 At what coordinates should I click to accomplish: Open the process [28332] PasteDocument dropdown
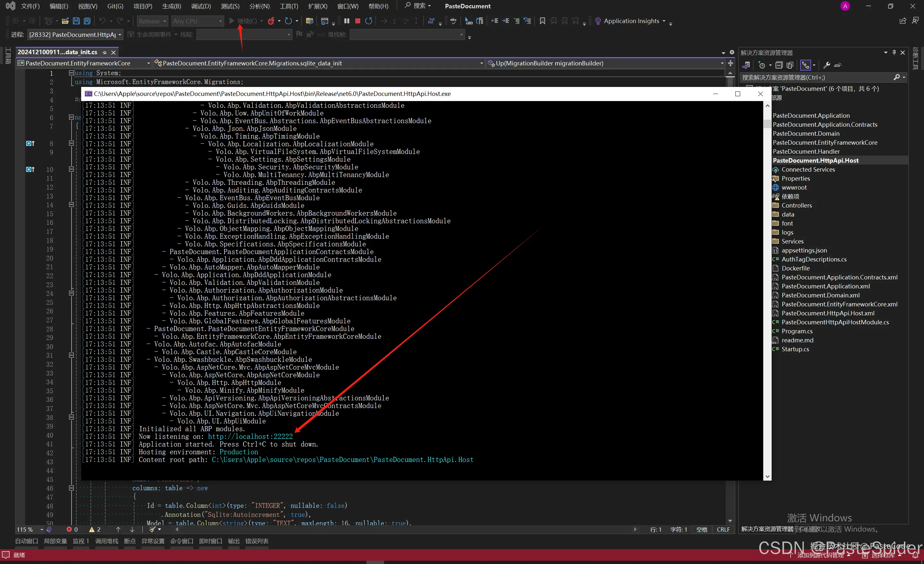75,35
